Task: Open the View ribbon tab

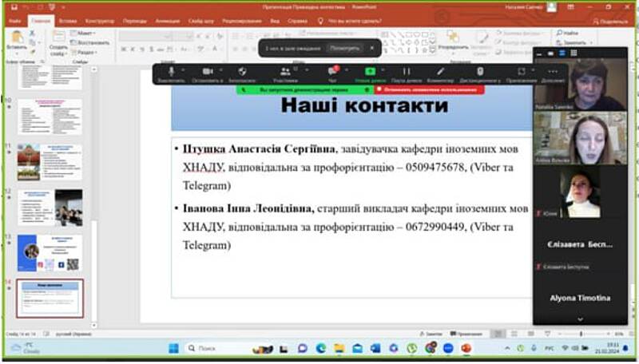Action: (x=275, y=21)
